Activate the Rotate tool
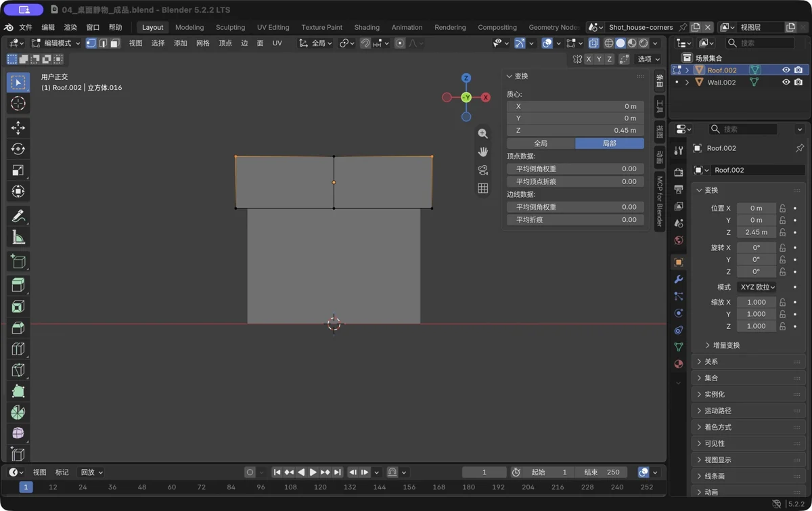This screenshot has width=812, height=511. point(18,149)
